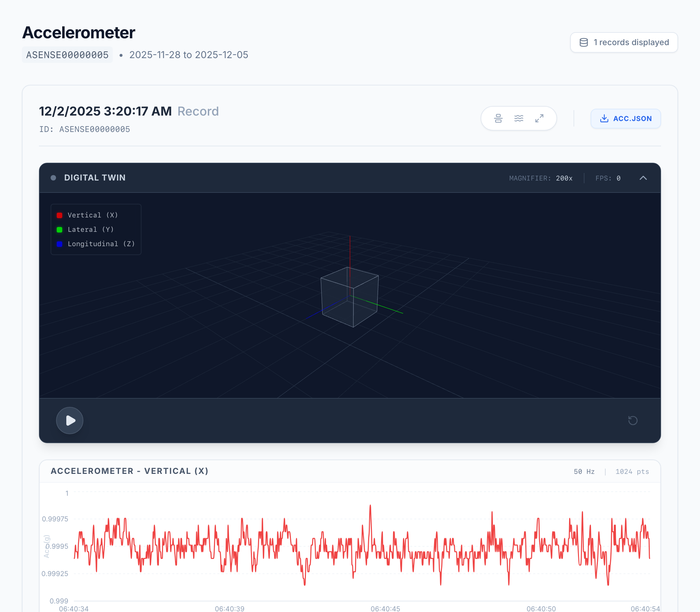
Task: Click the Longitudinal (Z) legend label
Action: (x=102, y=244)
